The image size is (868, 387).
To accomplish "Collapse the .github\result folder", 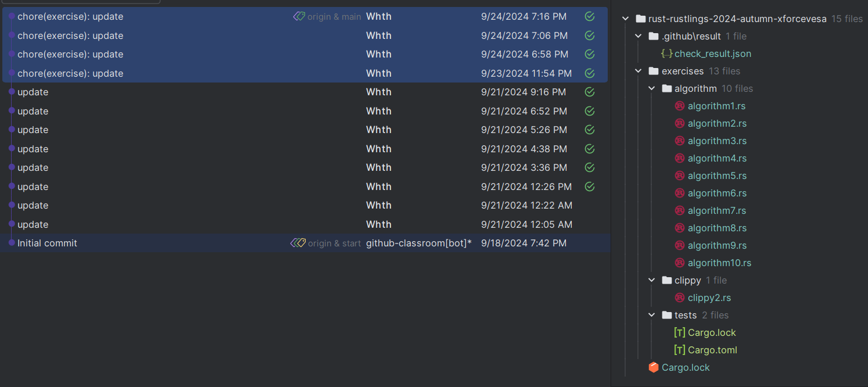I will tap(639, 37).
